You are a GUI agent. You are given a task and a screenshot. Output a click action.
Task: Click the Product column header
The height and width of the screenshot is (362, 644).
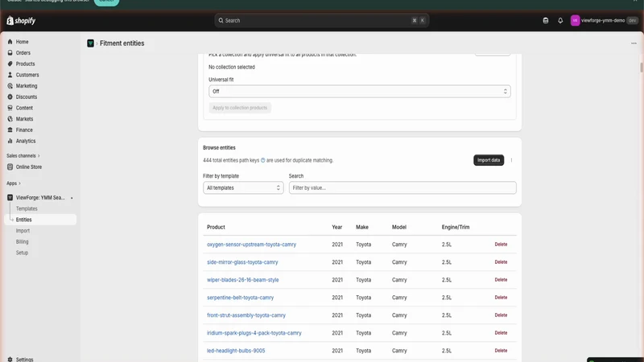(216, 227)
